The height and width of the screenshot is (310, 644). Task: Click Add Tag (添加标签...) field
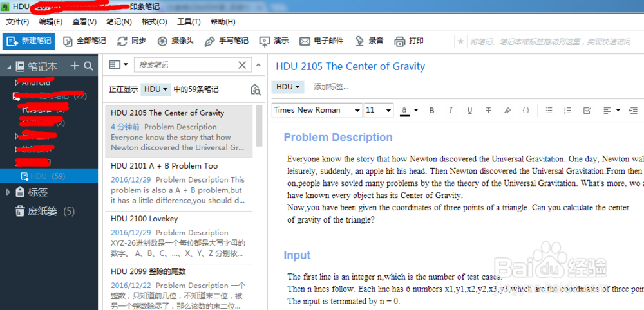331,87
